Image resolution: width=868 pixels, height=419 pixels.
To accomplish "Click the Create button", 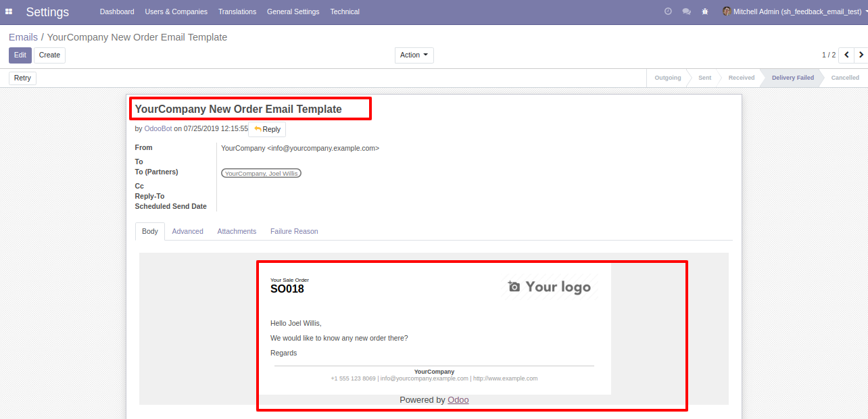I will 49,55.
